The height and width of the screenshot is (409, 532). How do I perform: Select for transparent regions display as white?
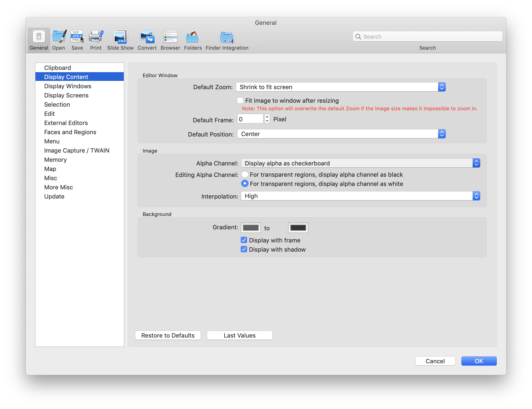click(243, 183)
